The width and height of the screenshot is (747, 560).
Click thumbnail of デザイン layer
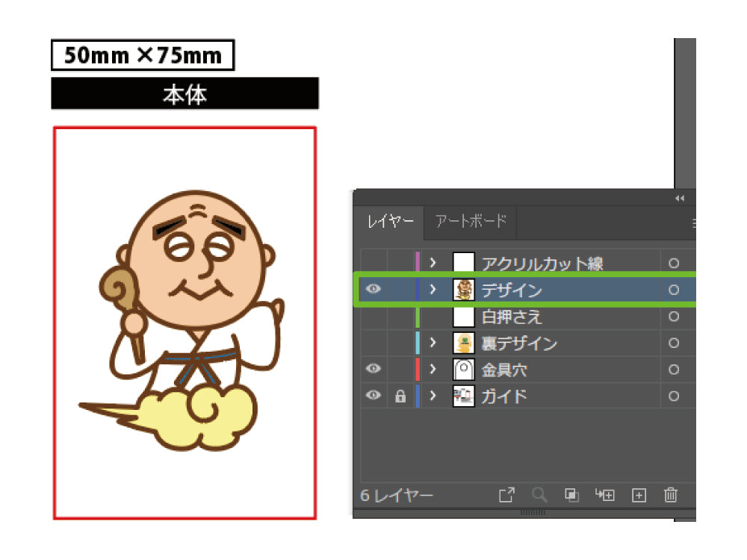(464, 290)
